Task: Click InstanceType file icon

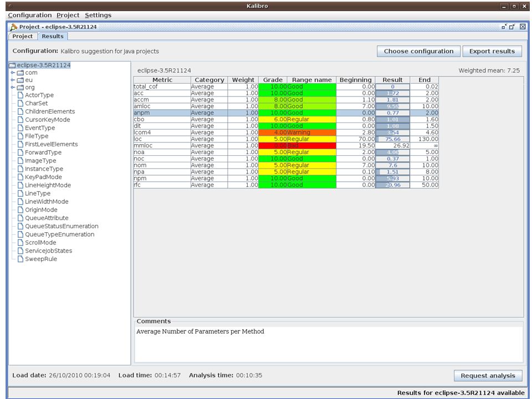Action: [21, 169]
